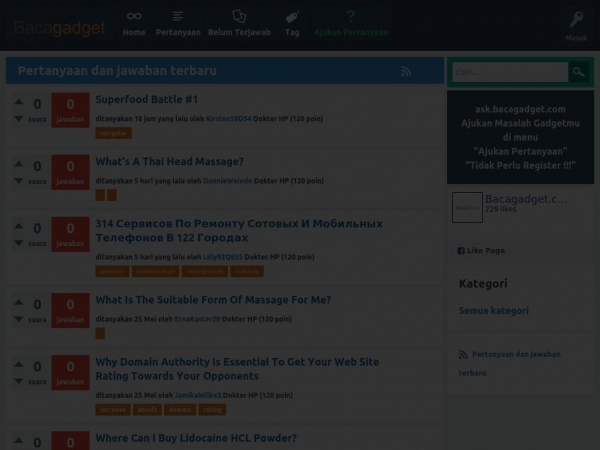This screenshot has width=600, height=450.
Task: Downvote the Superfood Battle #1 question
Action: coord(19,119)
